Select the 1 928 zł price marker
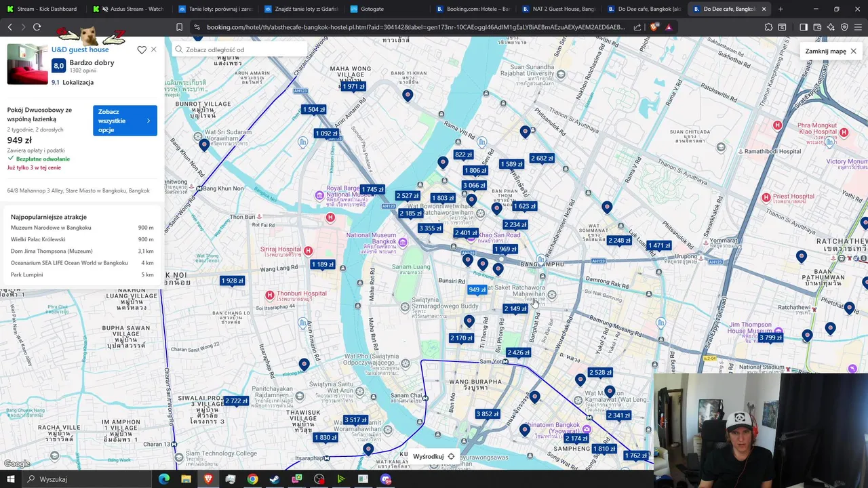 pyautogui.click(x=232, y=281)
